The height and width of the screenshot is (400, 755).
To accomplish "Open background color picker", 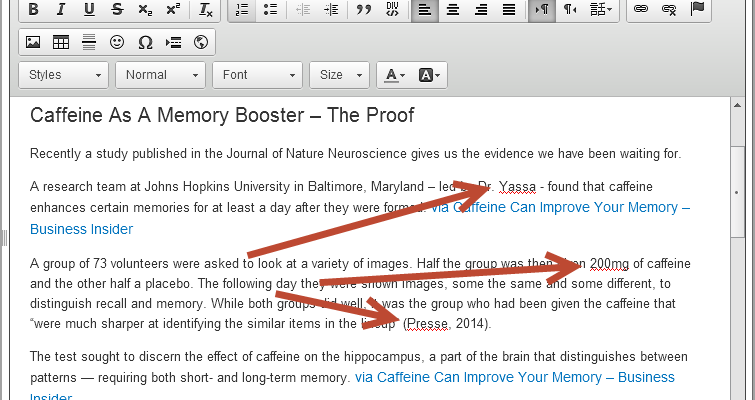I will [x=430, y=75].
